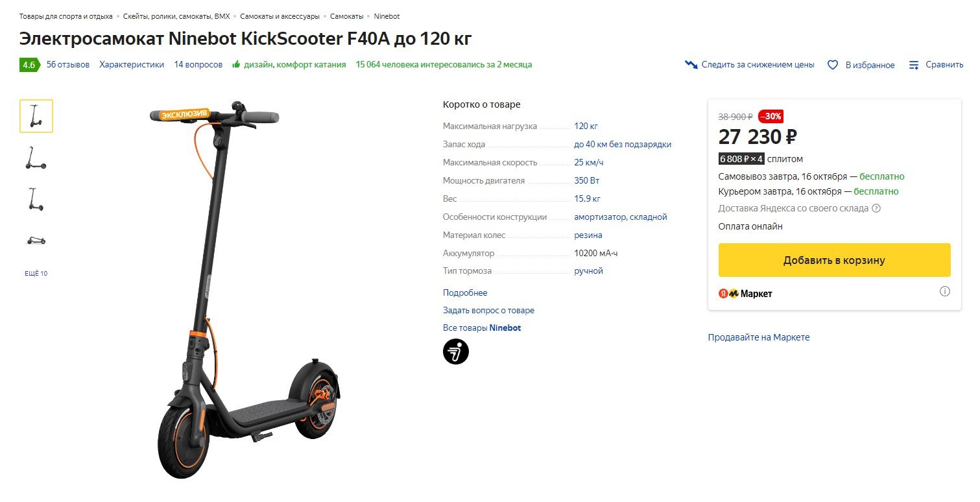The image size is (980, 502).
Task: Click the Продавайте на Маркете link
Action: tap(759, 337)
